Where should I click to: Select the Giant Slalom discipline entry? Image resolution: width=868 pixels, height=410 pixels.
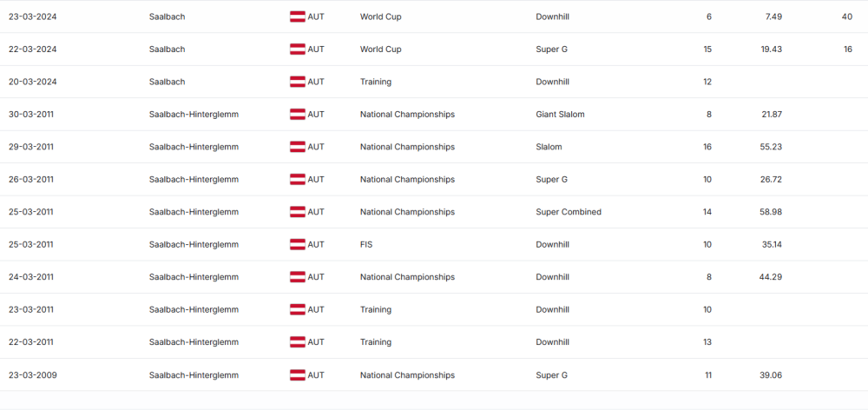pos(560,115)
